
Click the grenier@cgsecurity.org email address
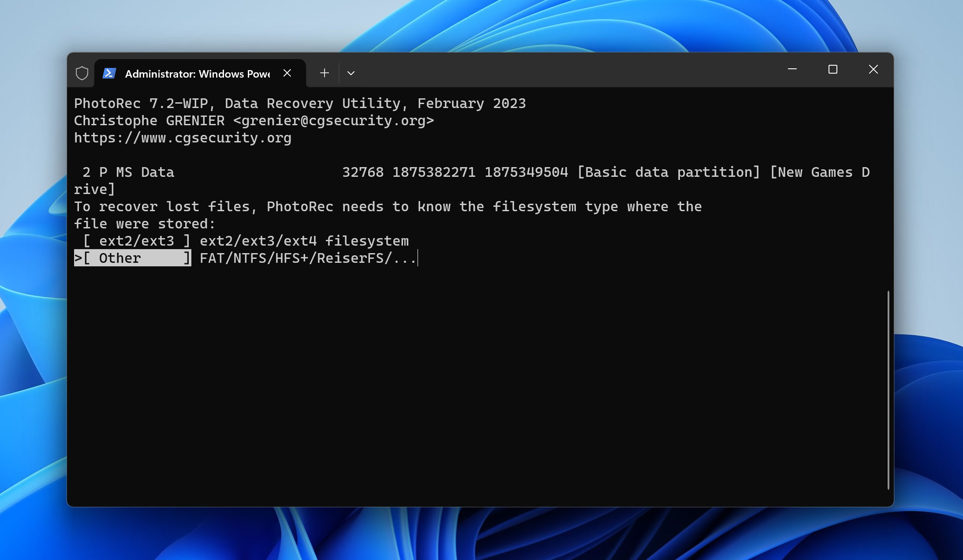(334, 121)
